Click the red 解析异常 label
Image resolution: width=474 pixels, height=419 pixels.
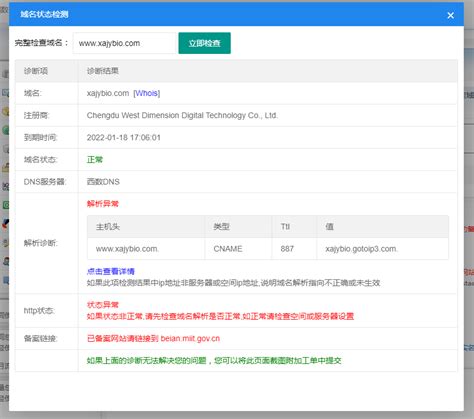coord(103,204)
